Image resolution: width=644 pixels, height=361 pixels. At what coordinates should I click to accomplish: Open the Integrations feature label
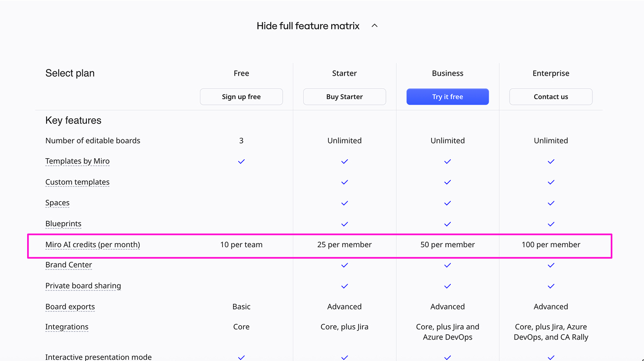[67, 327]
